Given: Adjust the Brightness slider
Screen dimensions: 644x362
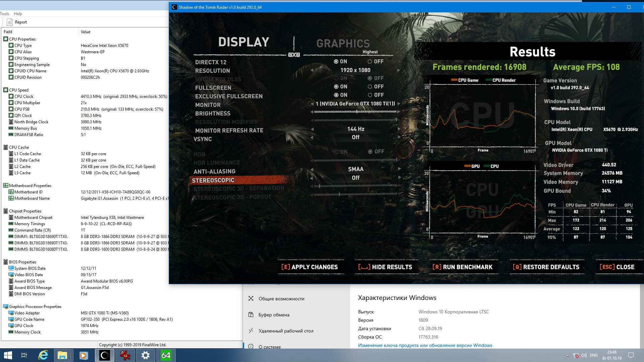Looking at the screenshot, I should 357,112.
